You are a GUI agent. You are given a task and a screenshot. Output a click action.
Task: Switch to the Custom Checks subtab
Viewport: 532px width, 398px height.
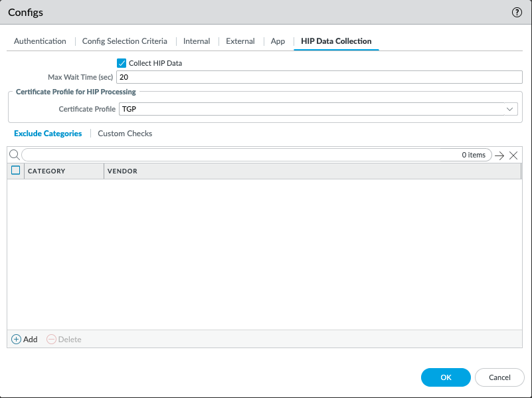(125, 133)
